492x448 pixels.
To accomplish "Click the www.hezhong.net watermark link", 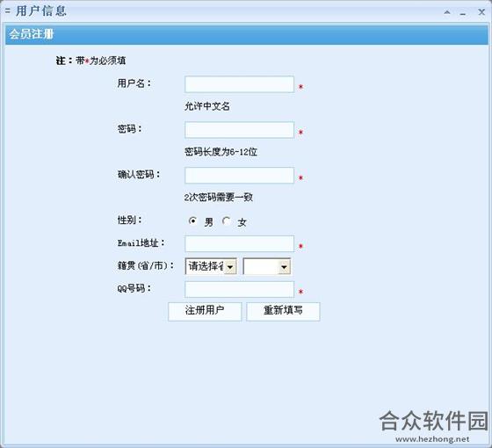I will [432, 439].
